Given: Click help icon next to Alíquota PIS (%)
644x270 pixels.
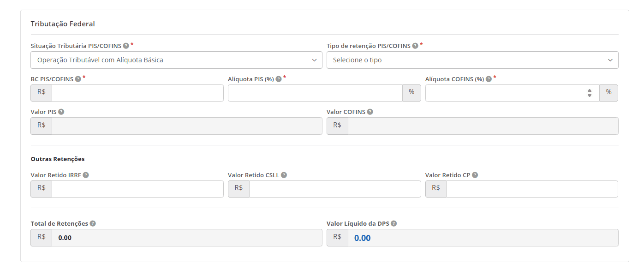Looking at the screenshot, I should pos(279,79).
